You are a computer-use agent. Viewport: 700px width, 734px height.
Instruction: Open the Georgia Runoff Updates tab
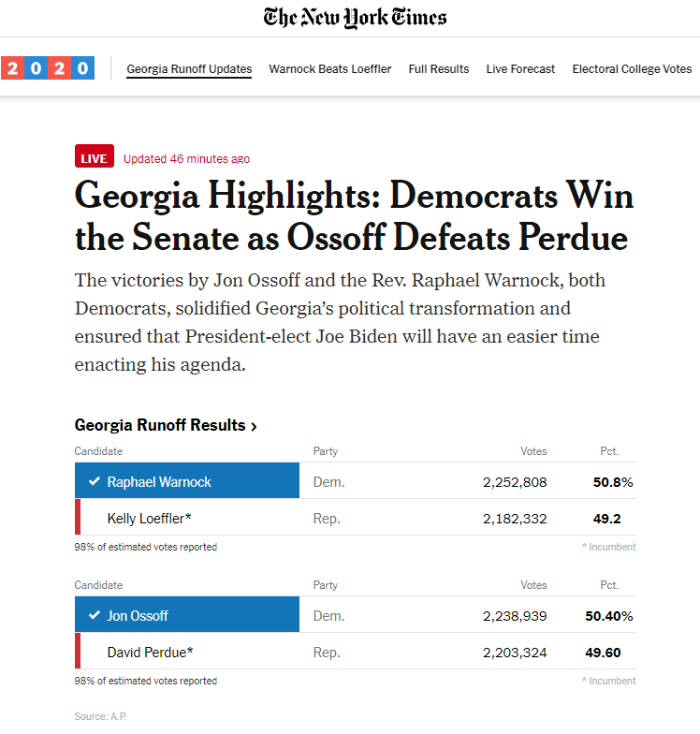coord(189,69)
